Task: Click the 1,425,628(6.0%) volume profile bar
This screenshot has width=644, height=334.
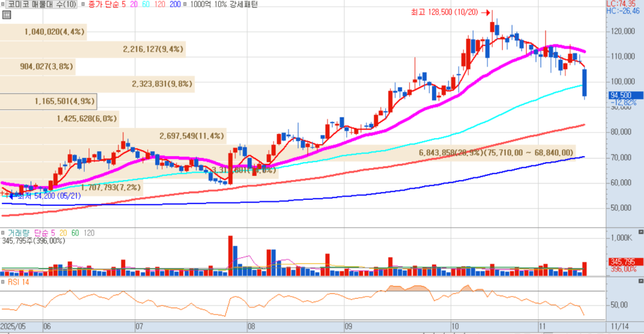Action: click(x=59, y=119)
